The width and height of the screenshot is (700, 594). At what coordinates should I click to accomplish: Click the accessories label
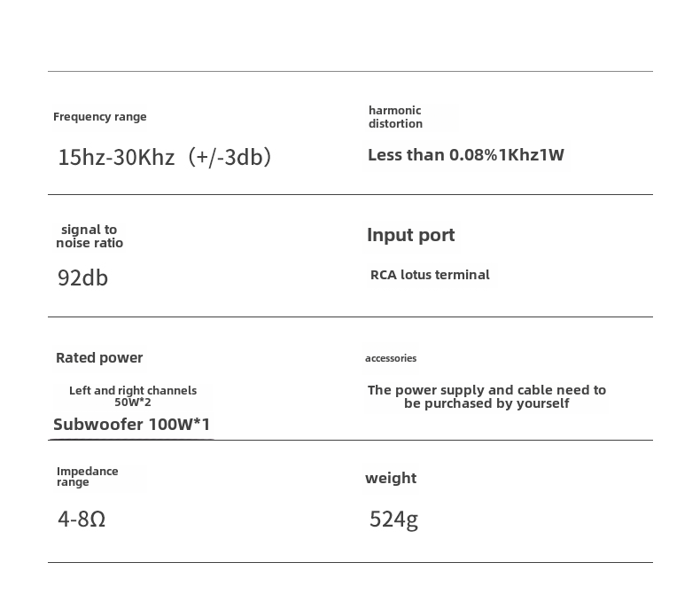click(x=391, y=358)
